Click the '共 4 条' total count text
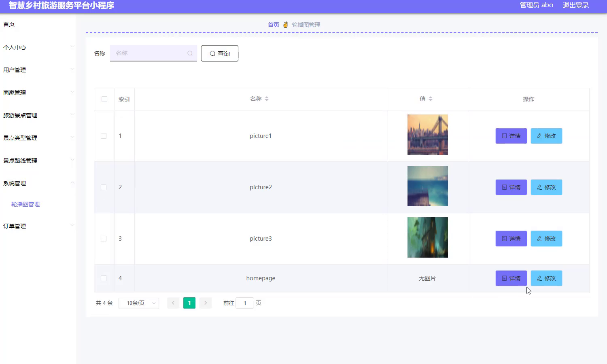 pos(104,303)
